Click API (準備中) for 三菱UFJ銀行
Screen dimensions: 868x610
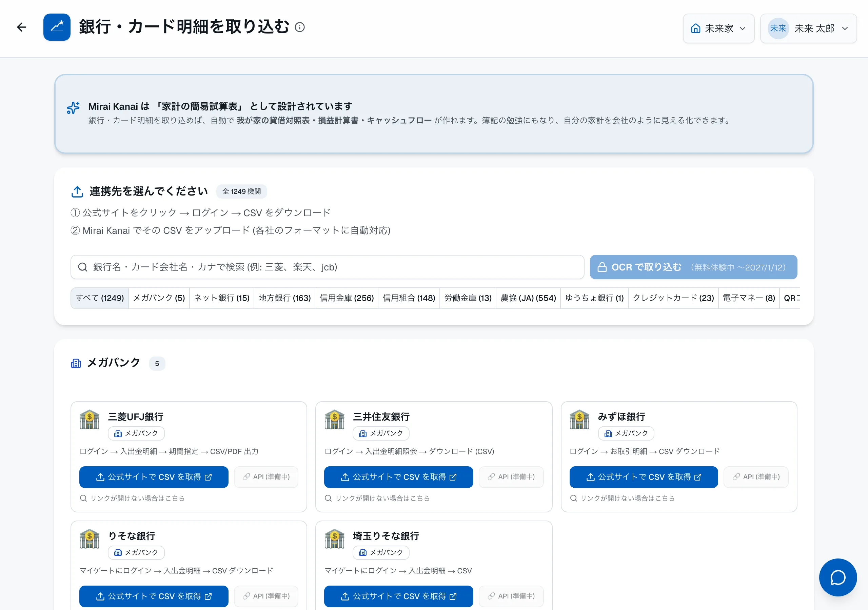(x=266, y=477)
